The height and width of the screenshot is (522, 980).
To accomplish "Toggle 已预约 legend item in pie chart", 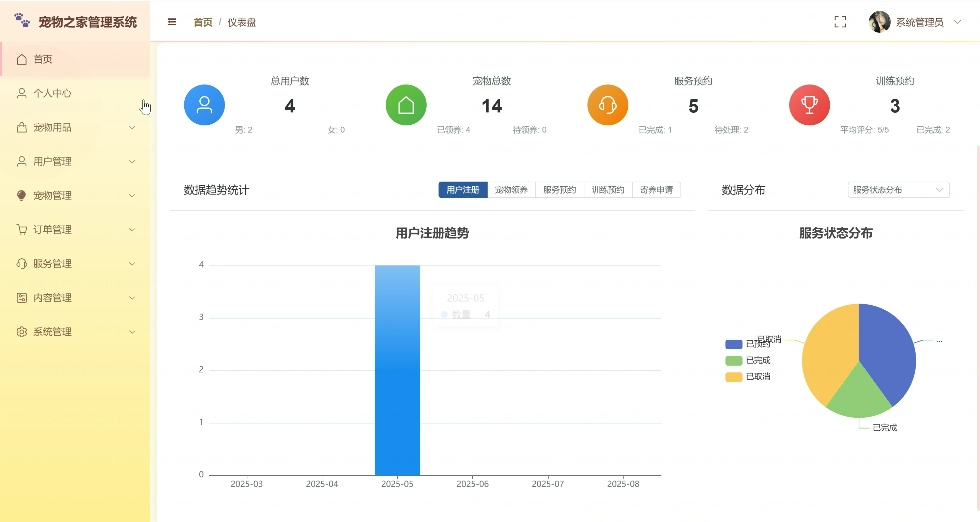I will 734,344.
